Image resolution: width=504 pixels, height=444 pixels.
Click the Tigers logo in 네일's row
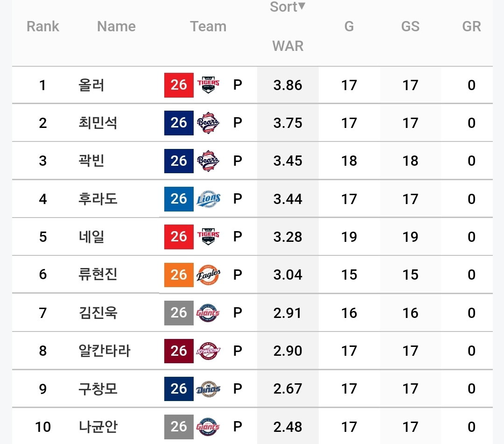208,237
